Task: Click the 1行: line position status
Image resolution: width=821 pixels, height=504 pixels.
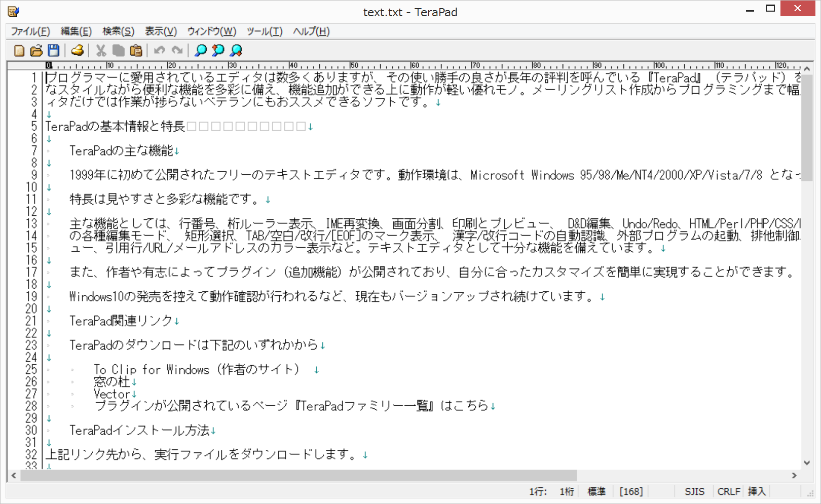Action: [538, 491]
